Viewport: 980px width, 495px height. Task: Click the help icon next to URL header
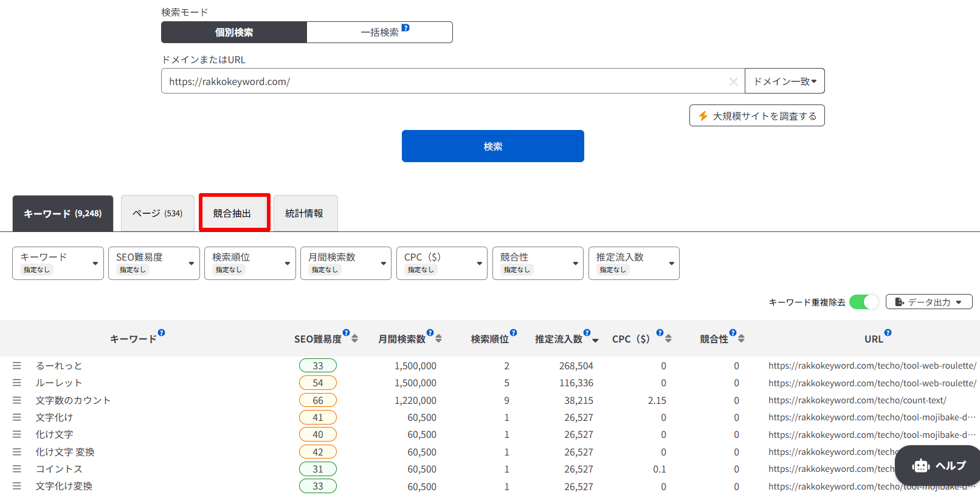point(888,333)
